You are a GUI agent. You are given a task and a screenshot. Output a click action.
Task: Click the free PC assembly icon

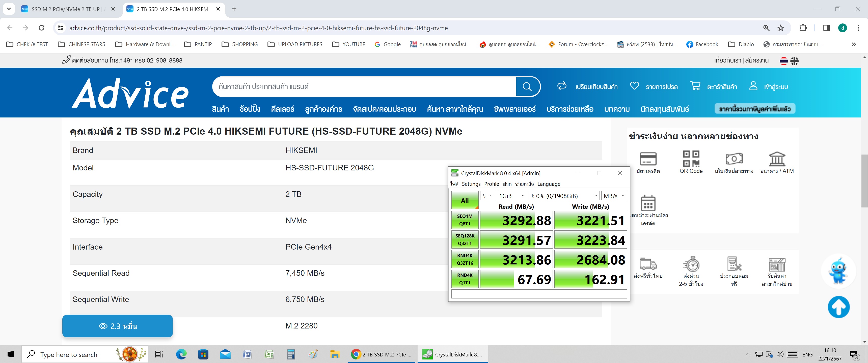click(x=734, y=264)
